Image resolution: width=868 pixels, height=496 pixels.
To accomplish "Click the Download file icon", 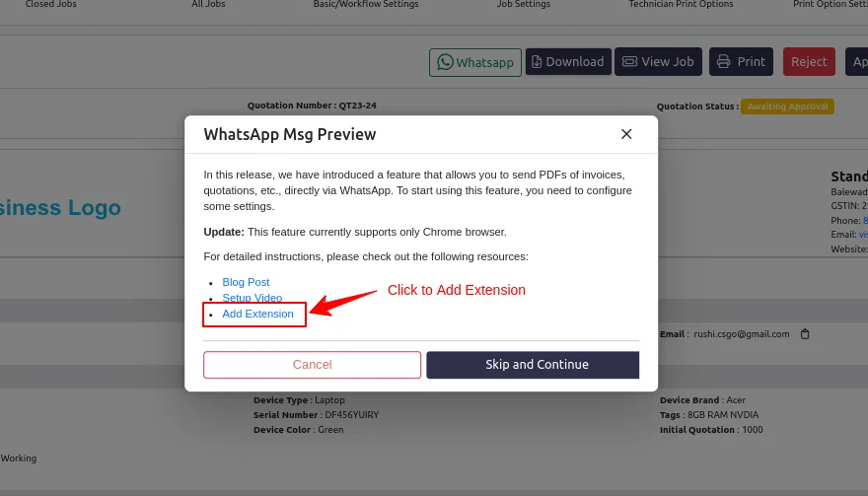I will point(537,61).
